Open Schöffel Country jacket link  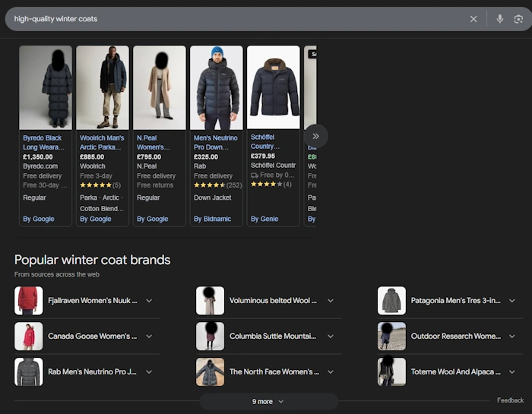tap(265, 141)
